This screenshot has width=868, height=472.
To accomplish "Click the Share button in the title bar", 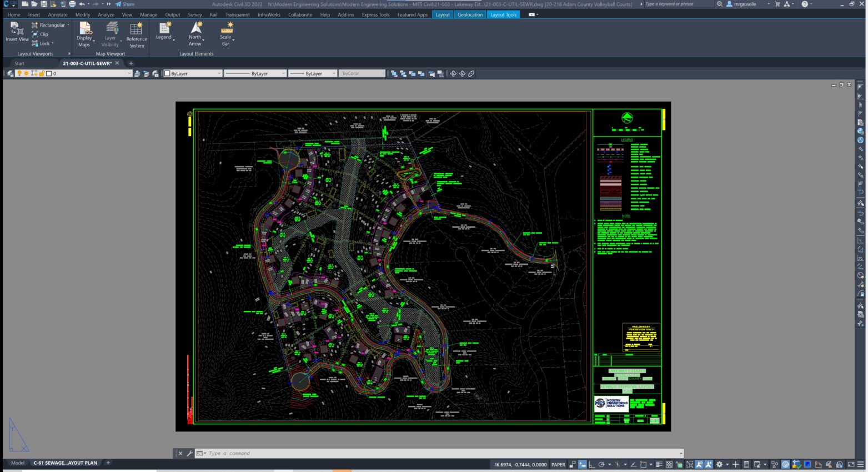I will click(x=127, y=4).
